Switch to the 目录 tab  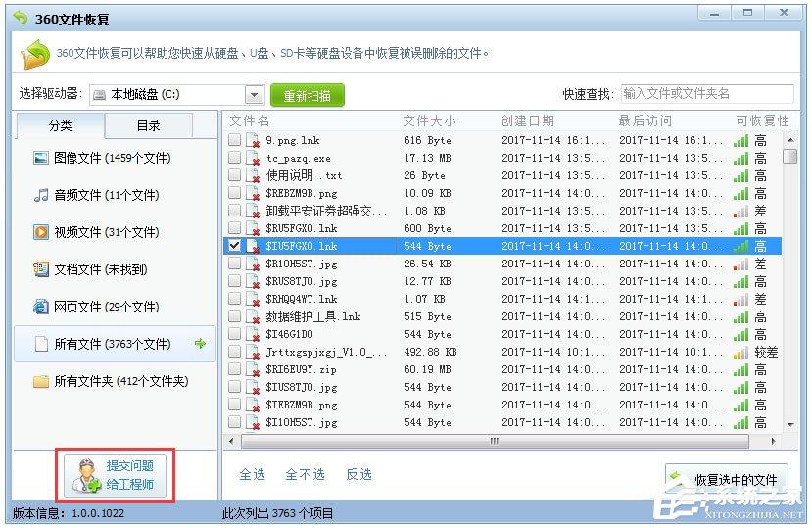[x=149, y=125]
